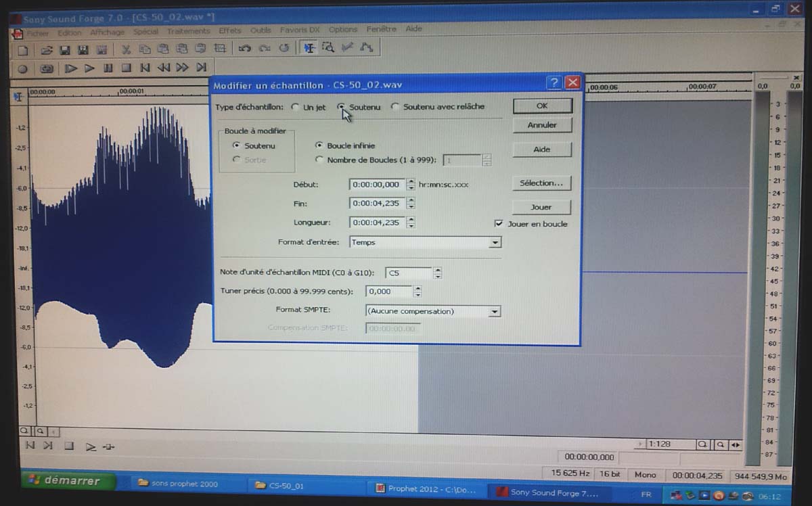The image size is (812, 506).
Task: Open the Favoris DX menu
Action: tap(300, 30)
